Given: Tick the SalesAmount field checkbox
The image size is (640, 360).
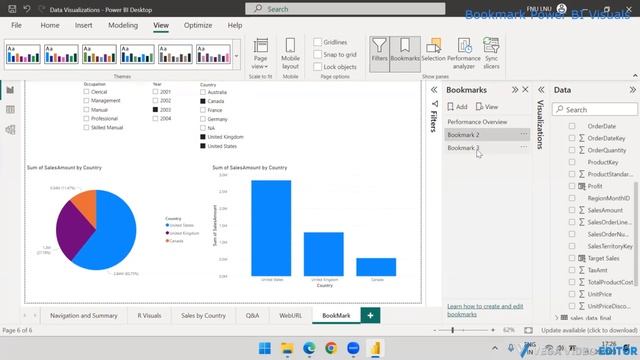Looking at the screenshot, I should (572, 210).
